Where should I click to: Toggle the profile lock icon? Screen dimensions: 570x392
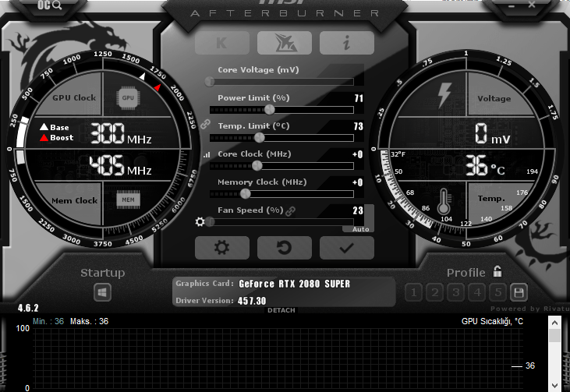(497, 271)
